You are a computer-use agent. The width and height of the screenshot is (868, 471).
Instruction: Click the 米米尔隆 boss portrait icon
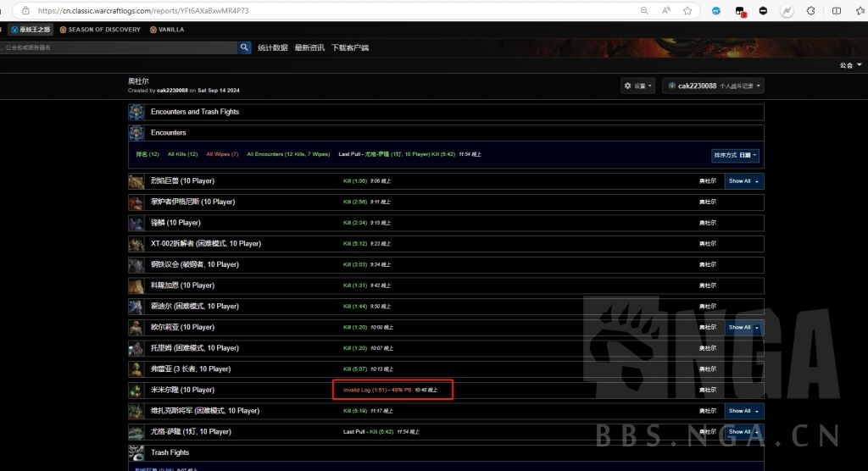[x=136, y=391]
